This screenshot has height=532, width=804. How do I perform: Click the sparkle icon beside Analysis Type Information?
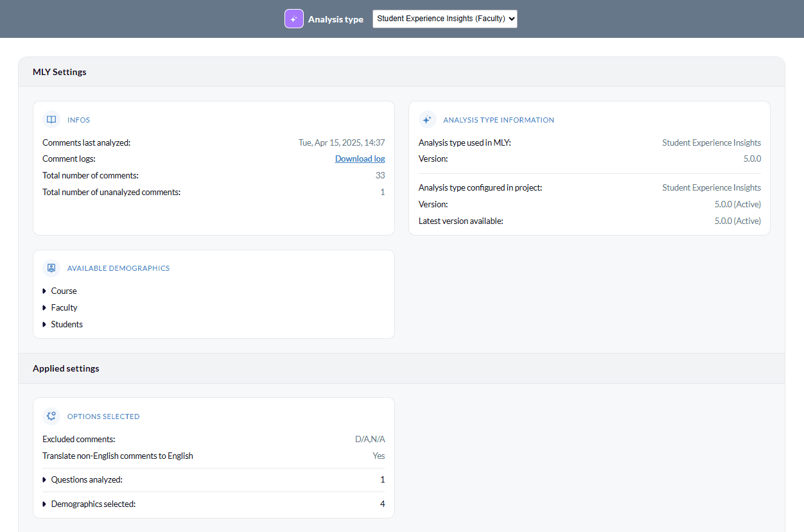click(x=428, y=119)
